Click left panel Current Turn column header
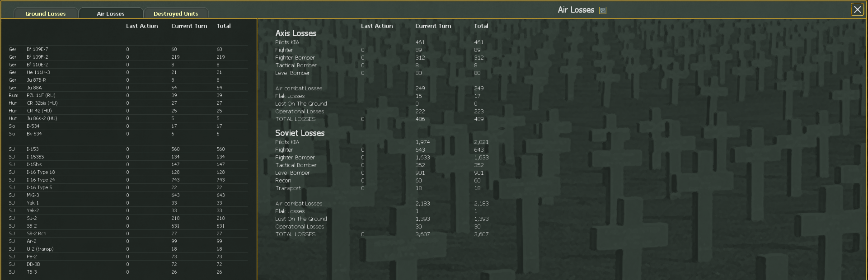 189,26
